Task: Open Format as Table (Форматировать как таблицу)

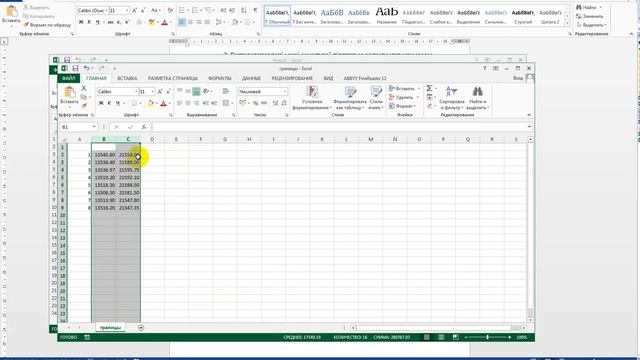Action: pyautogui.click(x=350, y=98)
